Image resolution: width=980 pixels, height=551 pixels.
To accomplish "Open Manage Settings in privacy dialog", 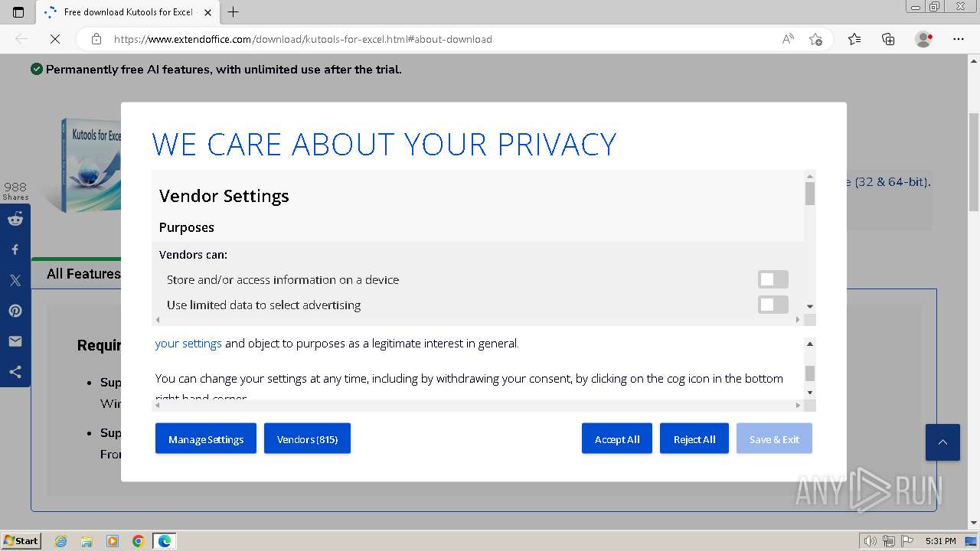I will tap(206, 439).
